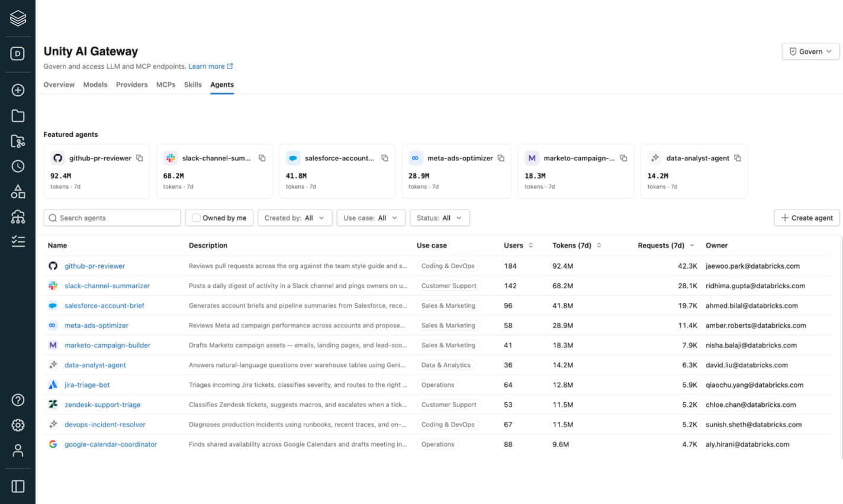Image resolution: width=843 pixels, height=504 pixels.
Task: Switch to the MCPs tab
Action: point(166,85)
